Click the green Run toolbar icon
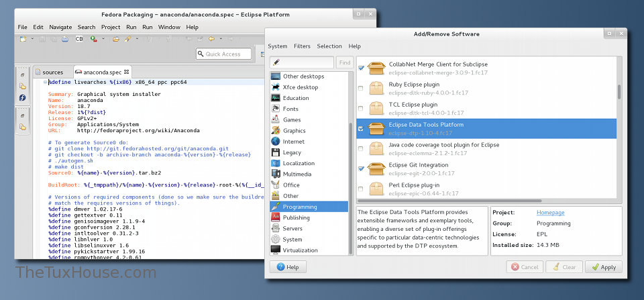The height and width of the screenshot is (300, 644). [x=95, y=39]
